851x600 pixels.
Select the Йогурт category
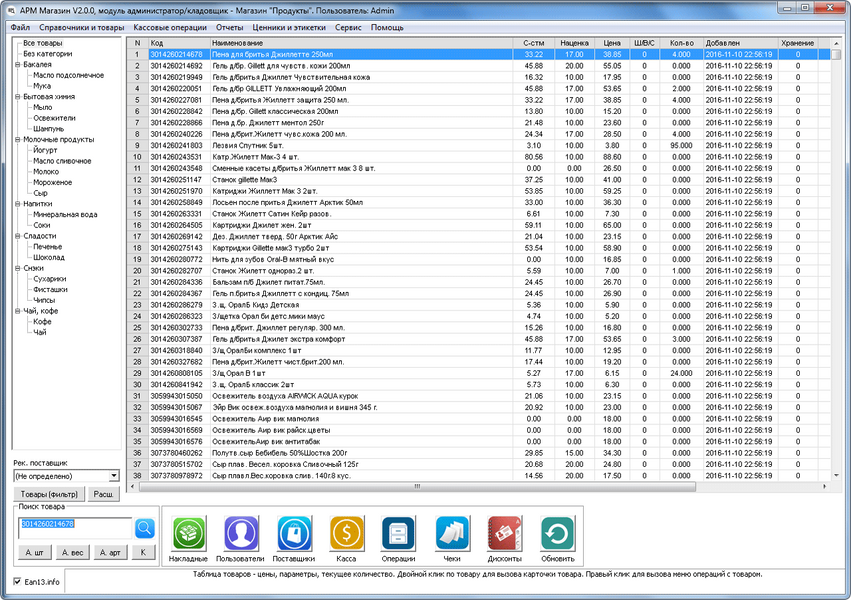click(45, 150)
